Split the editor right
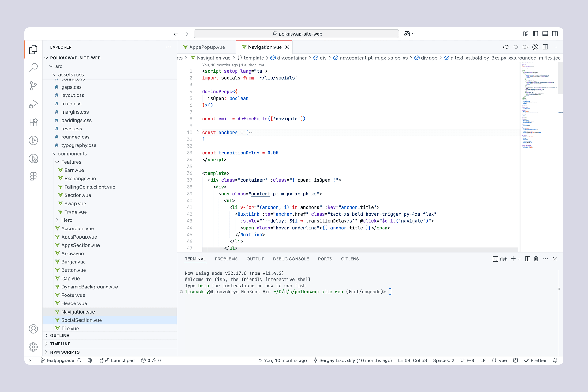Screen dimensions: 588x392 point(545,47)
